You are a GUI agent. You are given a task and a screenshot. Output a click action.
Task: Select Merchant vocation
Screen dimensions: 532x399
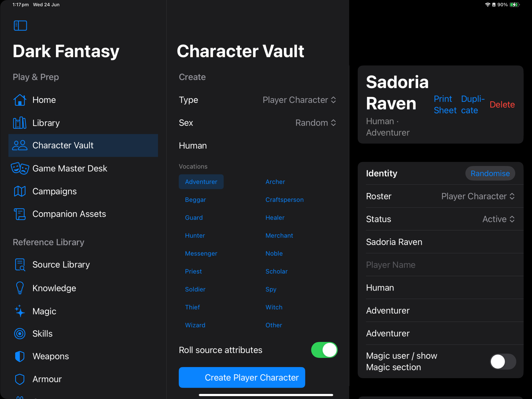point(279,236)
